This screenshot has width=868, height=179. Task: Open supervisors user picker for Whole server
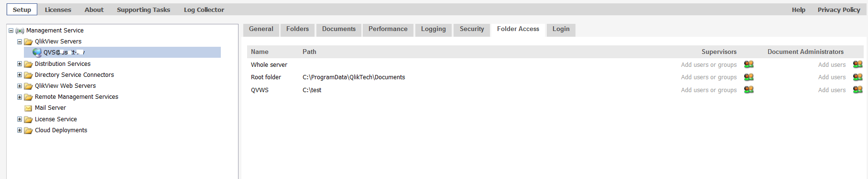tap(749, 64)
